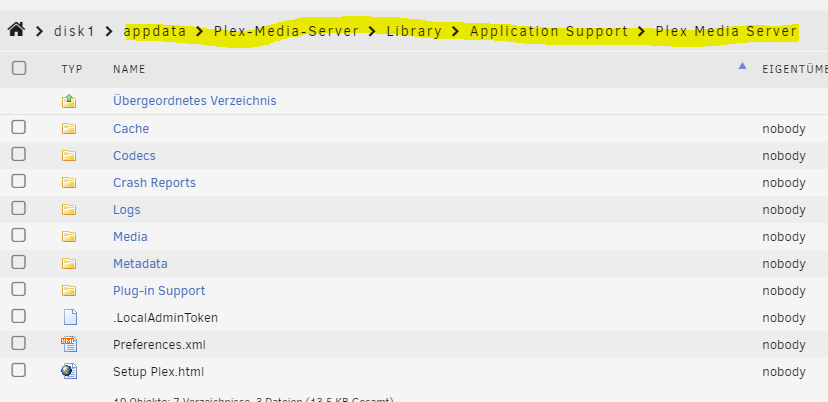828x402 pixels.
Task: Click the Cache folder icon
Action: click(x=69, y=128)
